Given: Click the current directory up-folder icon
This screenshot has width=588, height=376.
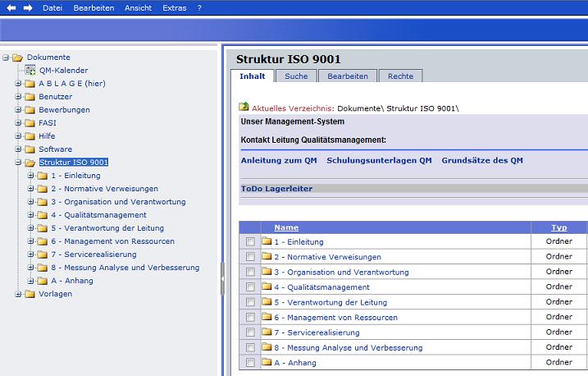Looking at the screenshot, I should pyautogui.click(x=244, y=107).
